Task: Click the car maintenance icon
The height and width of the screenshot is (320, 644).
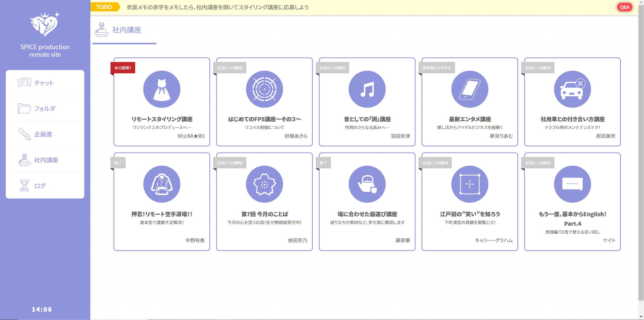Action: (x=572, y=89)
